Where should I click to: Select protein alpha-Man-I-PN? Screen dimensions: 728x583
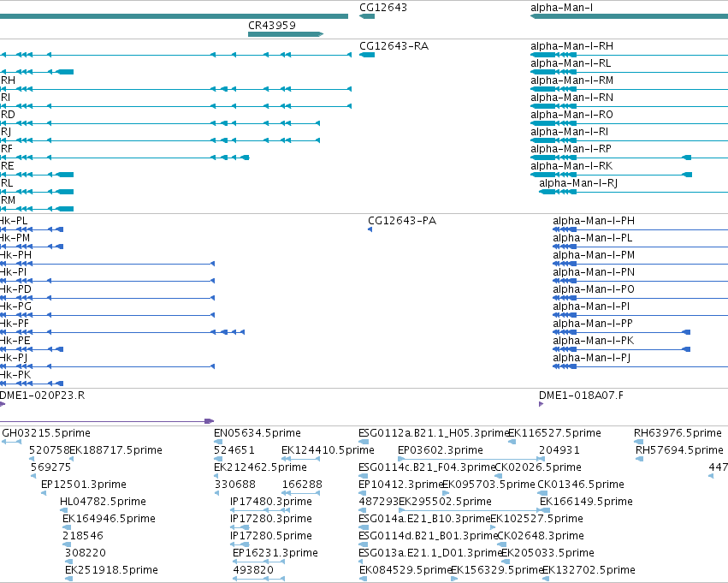(594, 272)
